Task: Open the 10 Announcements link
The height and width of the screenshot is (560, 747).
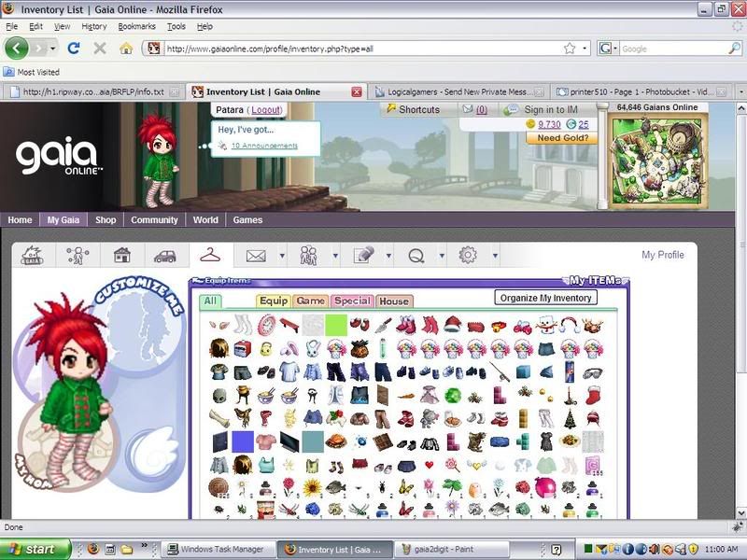Action: pos(264,146)
